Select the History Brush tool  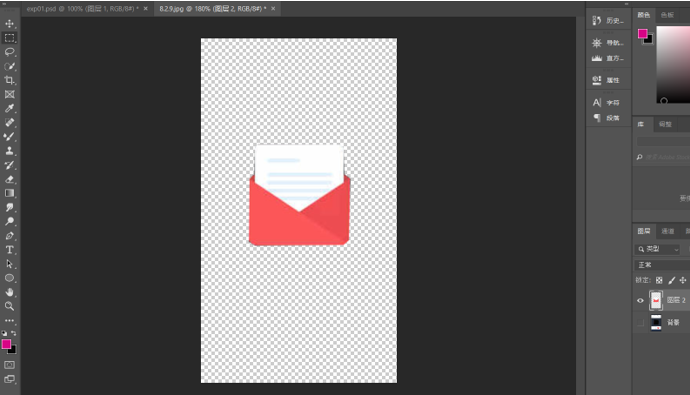tap(9, 165)
